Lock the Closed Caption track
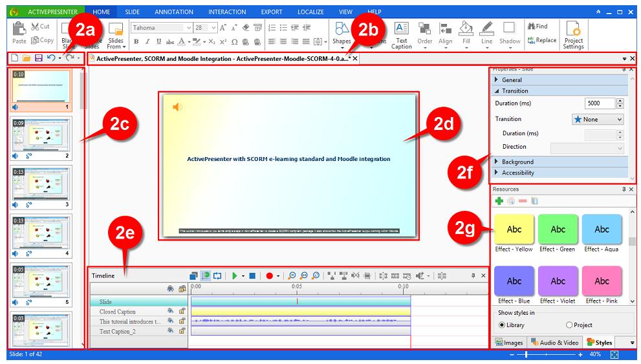 pyautogui.click(x=182, y=311)
